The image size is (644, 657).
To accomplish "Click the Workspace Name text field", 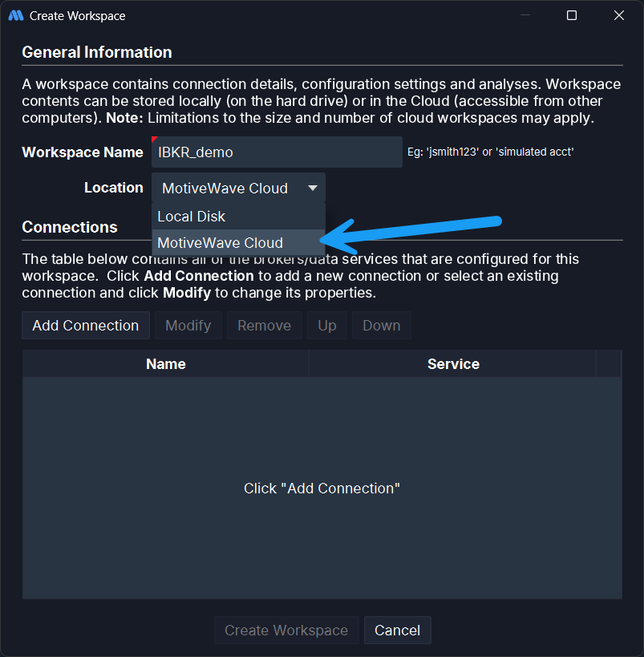I will [277, 152].
